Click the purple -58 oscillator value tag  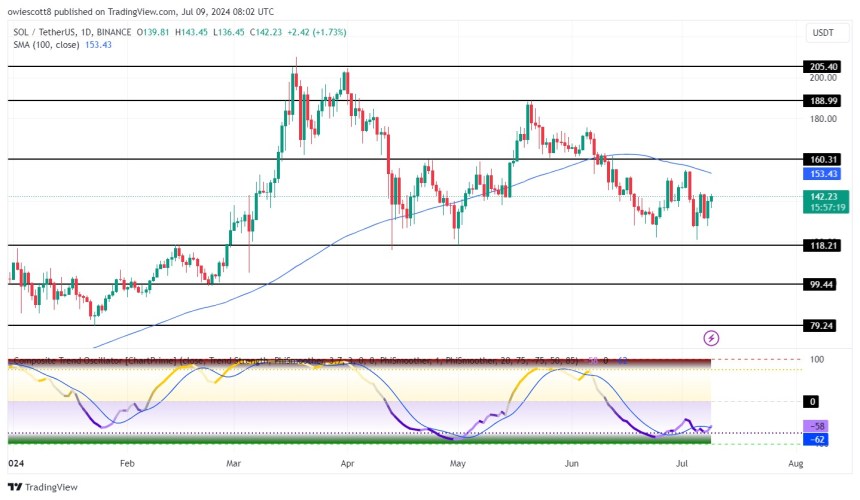coord(816,427)
